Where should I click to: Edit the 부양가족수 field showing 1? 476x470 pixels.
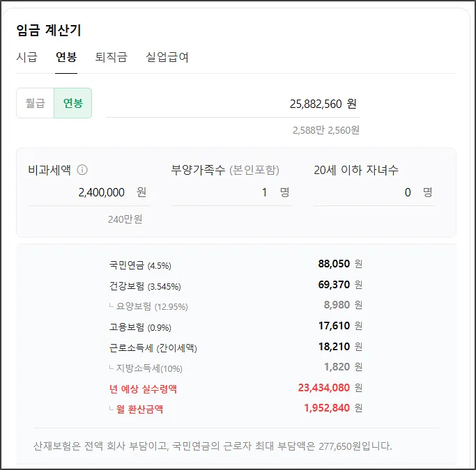pyautogui.click(x=231, y=192)
